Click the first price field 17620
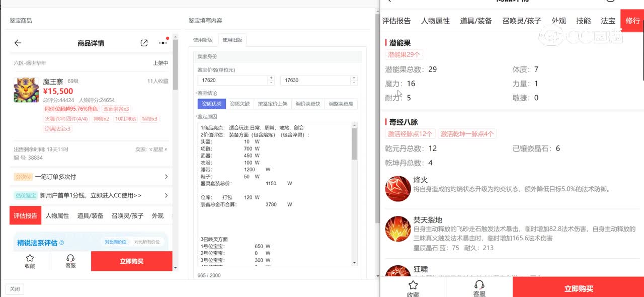This screenshot has height=297, width=644. (x=233, y=80)
